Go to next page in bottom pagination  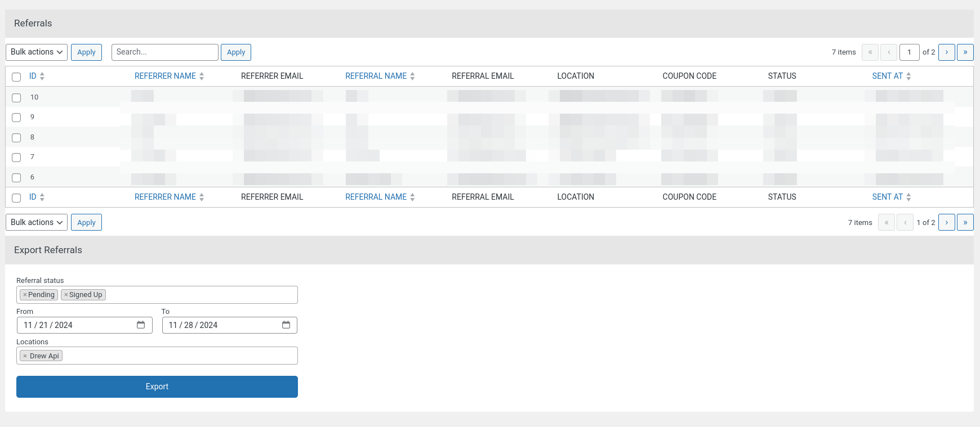coord(946,223)
